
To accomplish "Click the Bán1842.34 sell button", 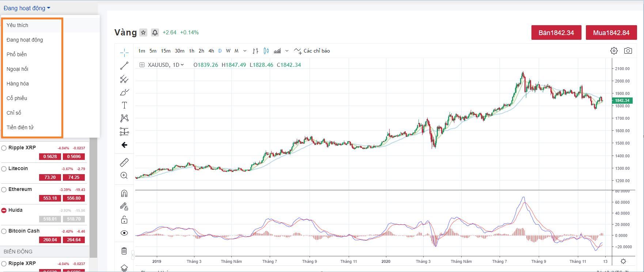I will (x=556, y=32).
